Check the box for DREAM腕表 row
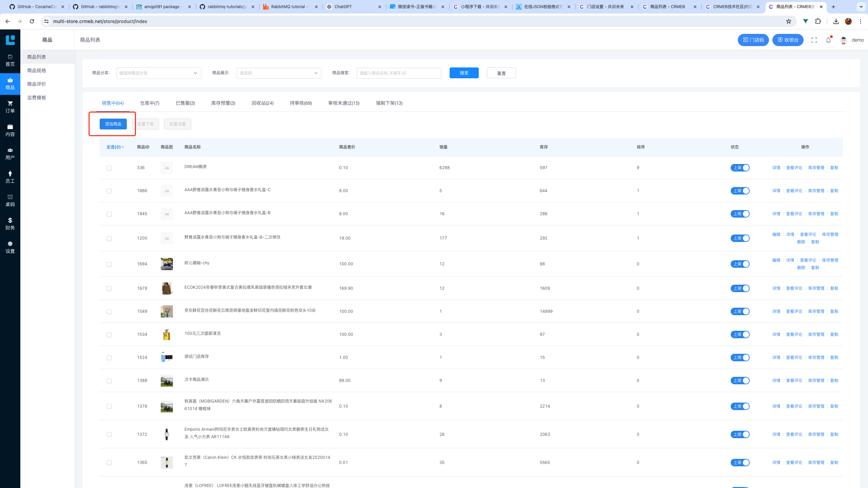868x488 pixels. click(109, 168)
